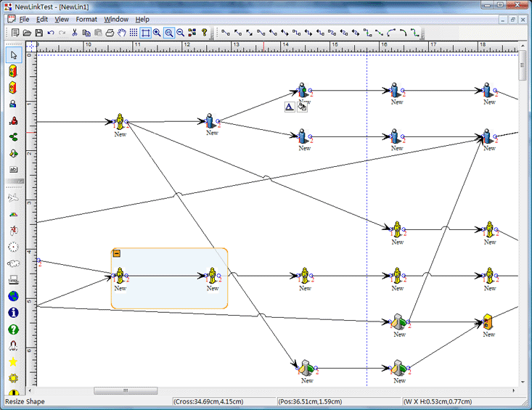532x410 pixels.
Task: Click the horizontal scrollbar thumb
Action: point(126,390)
